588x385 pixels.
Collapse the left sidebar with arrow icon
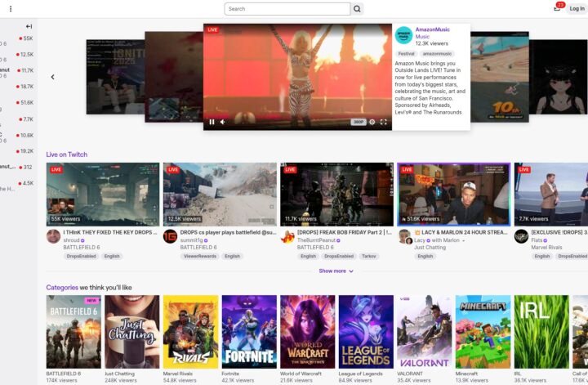[x=29, y=26]
